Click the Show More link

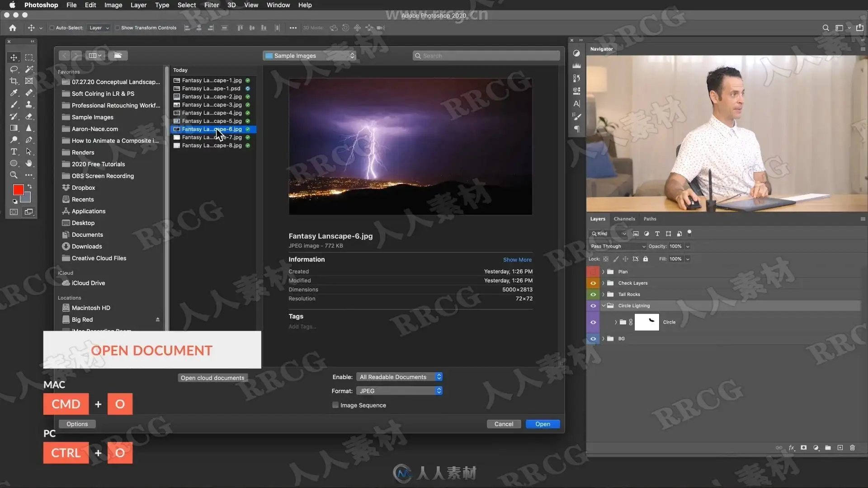click(x=517, y=260)
